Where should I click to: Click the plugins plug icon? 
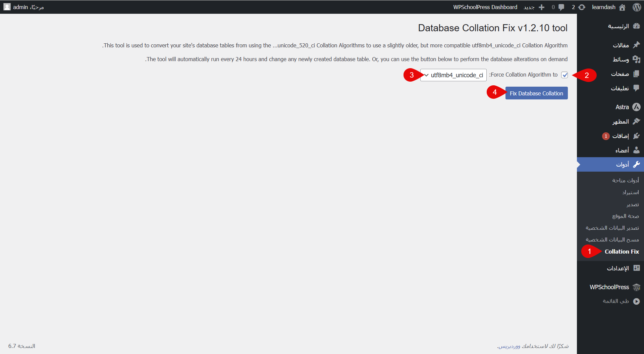click(636, 136)
